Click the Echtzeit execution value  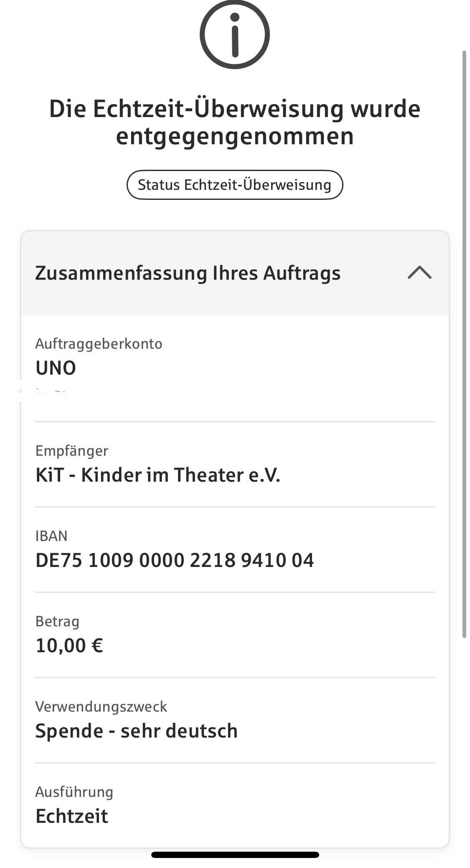71,816
